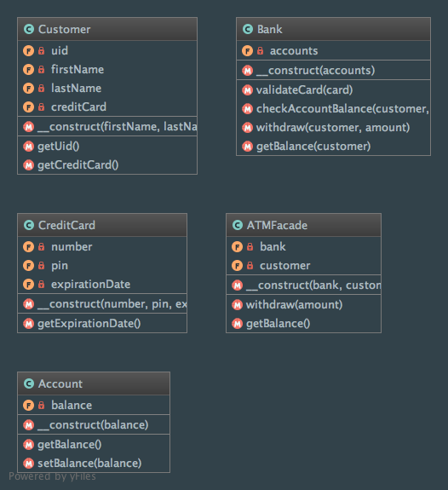Select the uid field text

60,50
